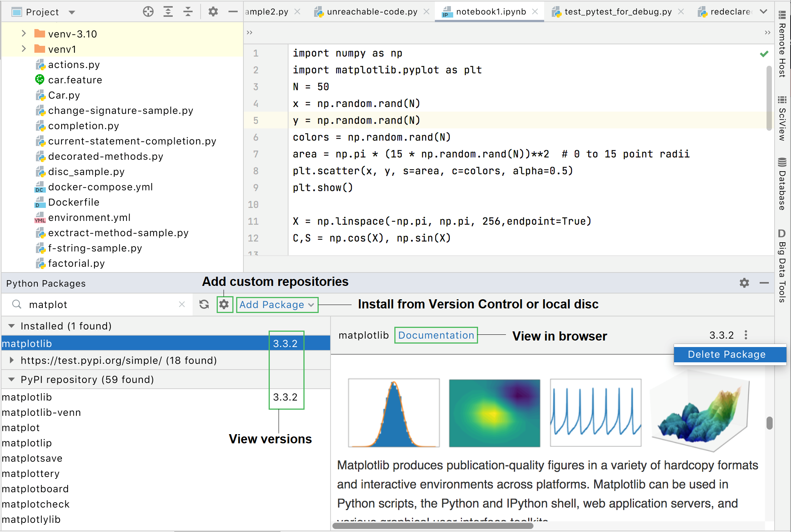Click the refresh icon in Python Packages

(204, 305)
